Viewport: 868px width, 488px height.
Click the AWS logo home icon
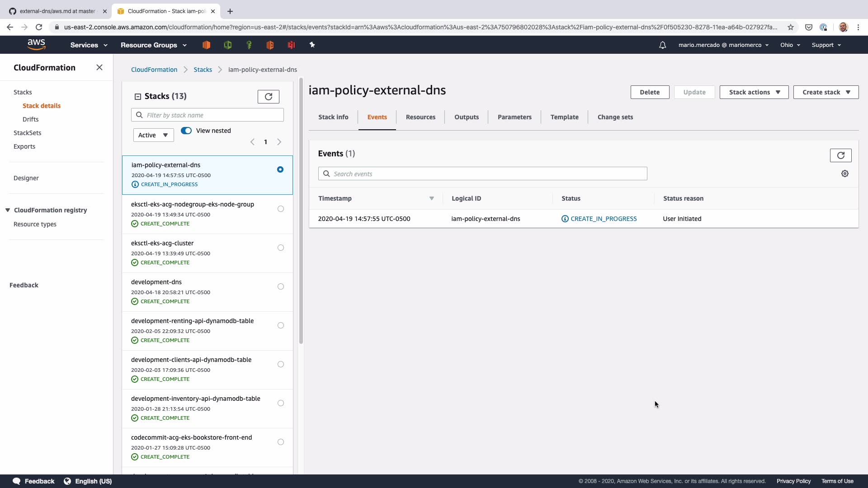click(x=36, y=44)
